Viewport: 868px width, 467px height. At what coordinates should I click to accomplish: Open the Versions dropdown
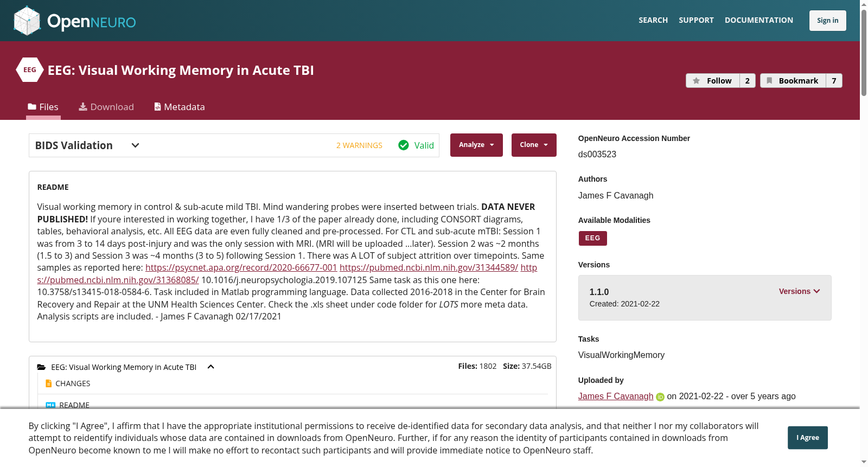point(799,291)
